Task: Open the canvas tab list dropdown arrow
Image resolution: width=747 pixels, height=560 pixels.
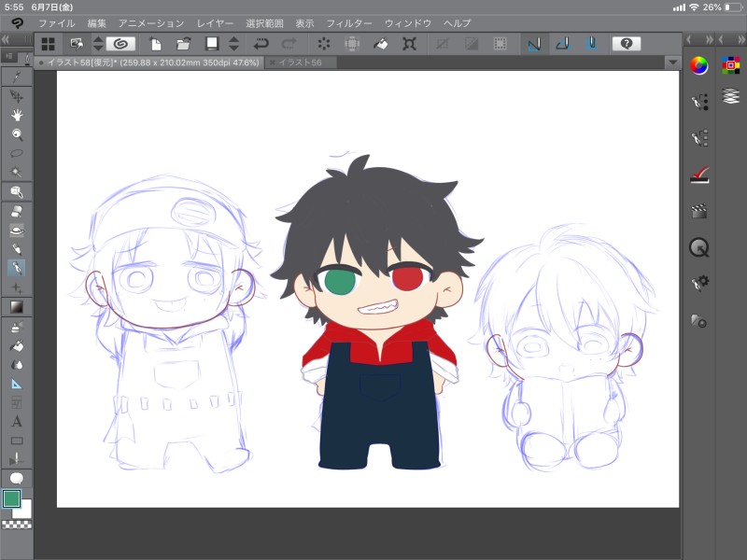Action: click(x=672, y=63)
